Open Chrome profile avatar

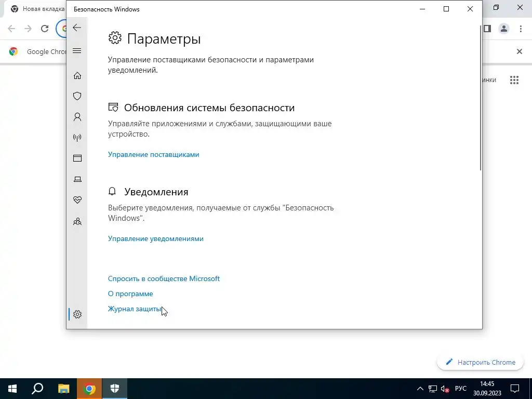504,29
